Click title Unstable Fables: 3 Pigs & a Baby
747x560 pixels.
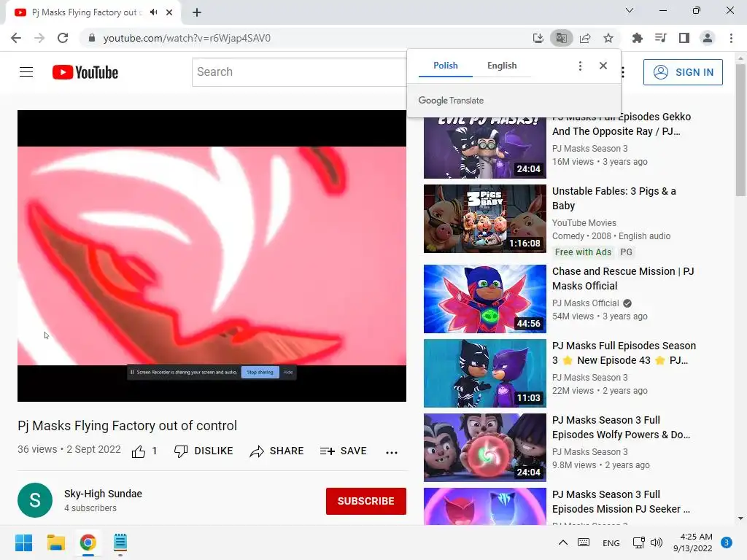[x=614, y=198]
